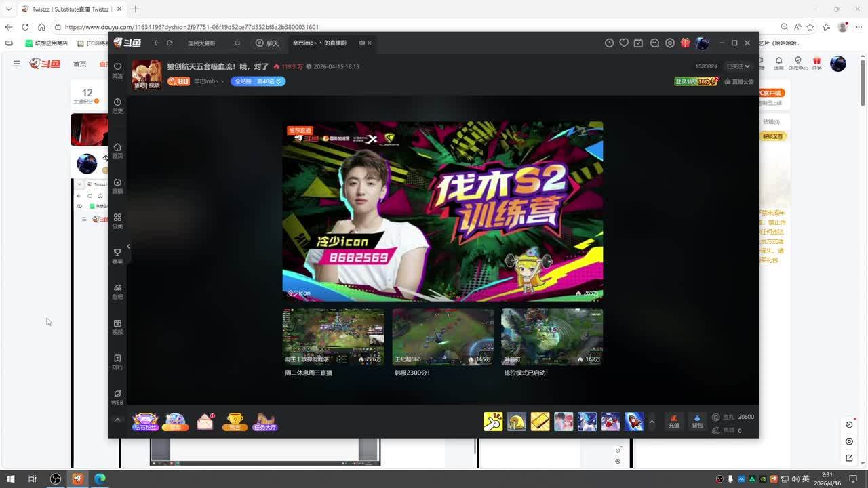Screen dimensions: 868x488
Task: Click the Douyu logo in client title bar
Action: (x=127, y=43)
